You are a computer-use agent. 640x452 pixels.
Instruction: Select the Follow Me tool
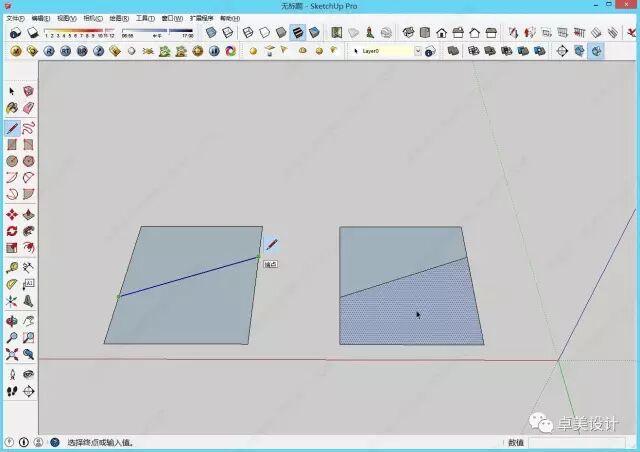(28, 231)
